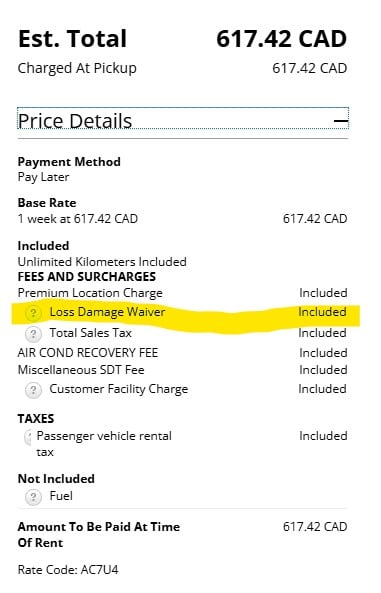Collapse Price Details with the minus icon

(x=341, y=121)
